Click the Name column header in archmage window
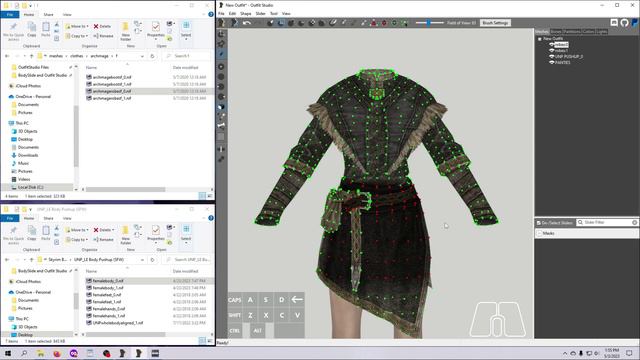This screenshot has width=640, height=360. tap(91, 67)
